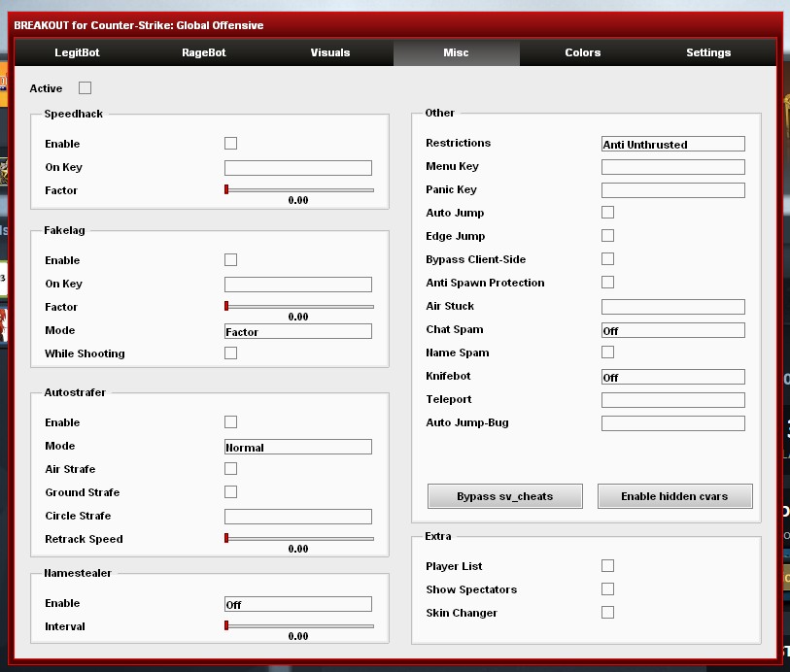Viewport: 790px width, 672px height.
Task: Check the Skin Changer checkbox
Action: coord(607,612)
